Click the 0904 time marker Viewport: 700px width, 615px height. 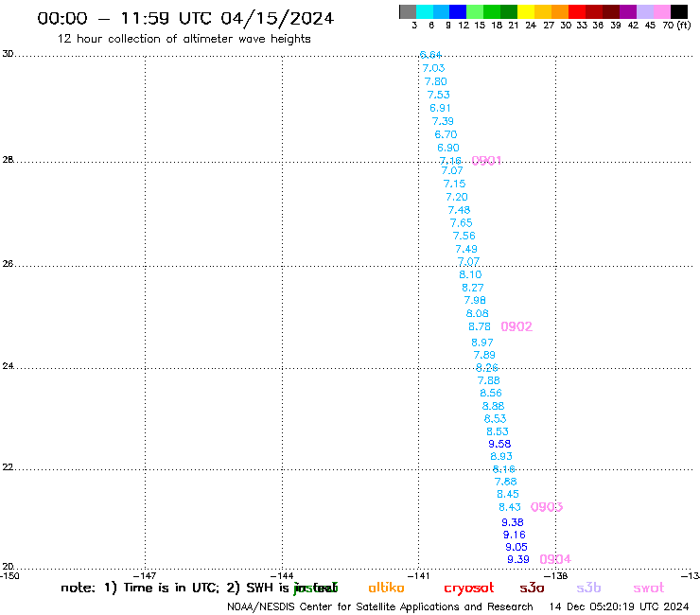click(555, 559)
